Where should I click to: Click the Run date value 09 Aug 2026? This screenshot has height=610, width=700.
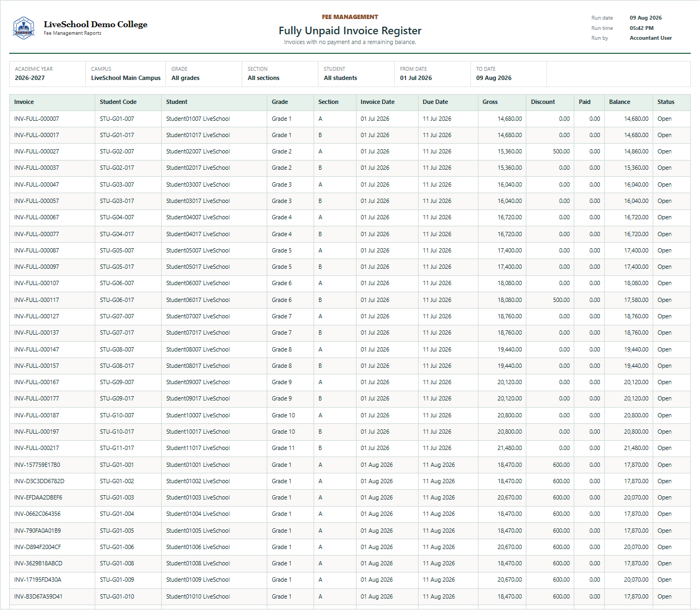[x=646, y=18]
